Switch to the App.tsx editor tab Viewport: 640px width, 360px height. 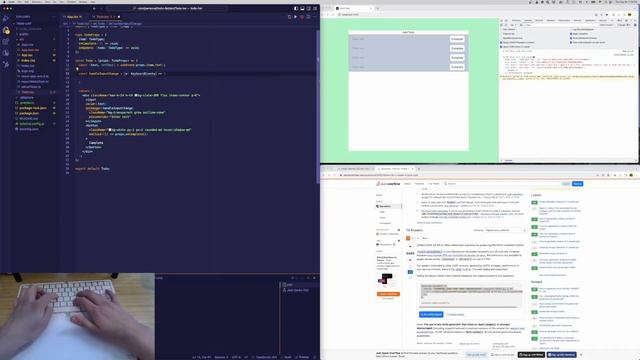pyautogui.click(x=74, y=17)
